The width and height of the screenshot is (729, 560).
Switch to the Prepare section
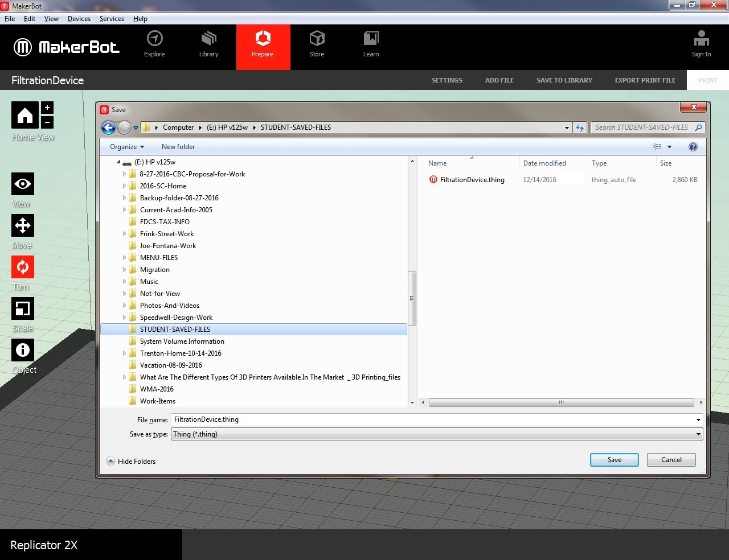[x=263, y=47]
